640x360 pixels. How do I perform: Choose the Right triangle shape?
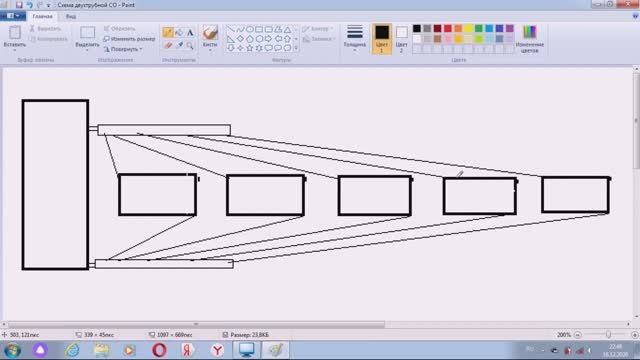pyautogui.click(x=231, y=39)
